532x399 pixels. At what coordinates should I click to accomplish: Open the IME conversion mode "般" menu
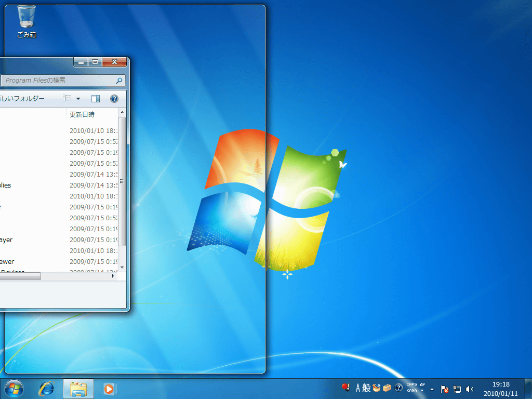(366, 388)
